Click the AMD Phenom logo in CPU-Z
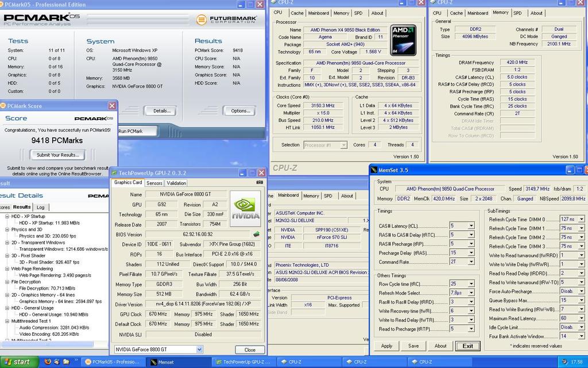Viewport: 588px width, 368px height. tap(403, 40)
